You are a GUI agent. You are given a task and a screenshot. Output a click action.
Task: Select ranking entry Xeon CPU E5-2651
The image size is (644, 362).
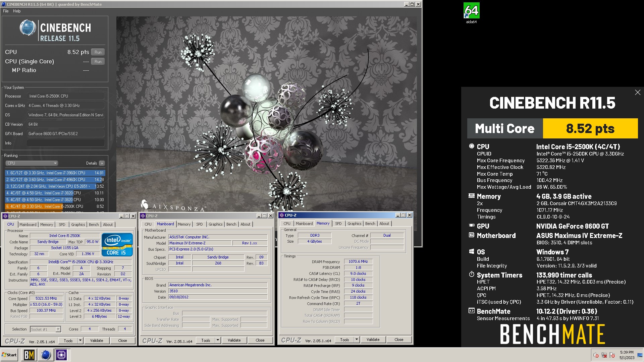pyautogui.click(x=55, y=186)
